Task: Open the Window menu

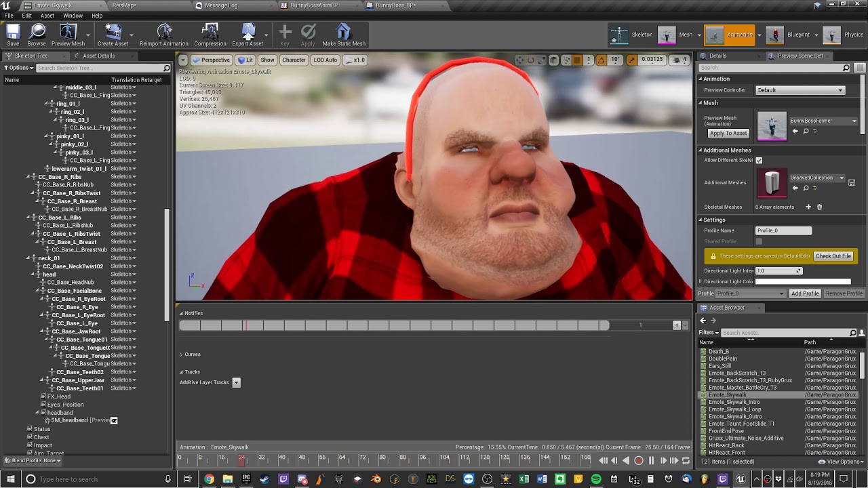Action: (73, 16)
